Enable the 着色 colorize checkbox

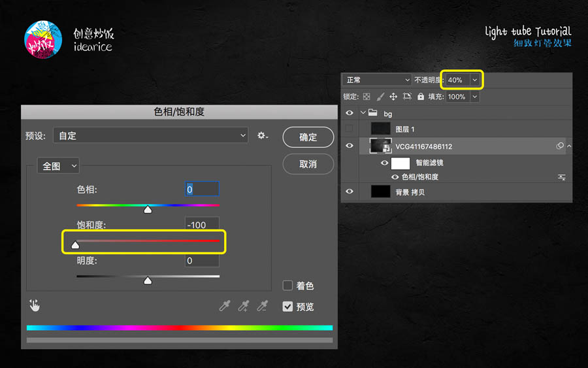click(287, 286)
